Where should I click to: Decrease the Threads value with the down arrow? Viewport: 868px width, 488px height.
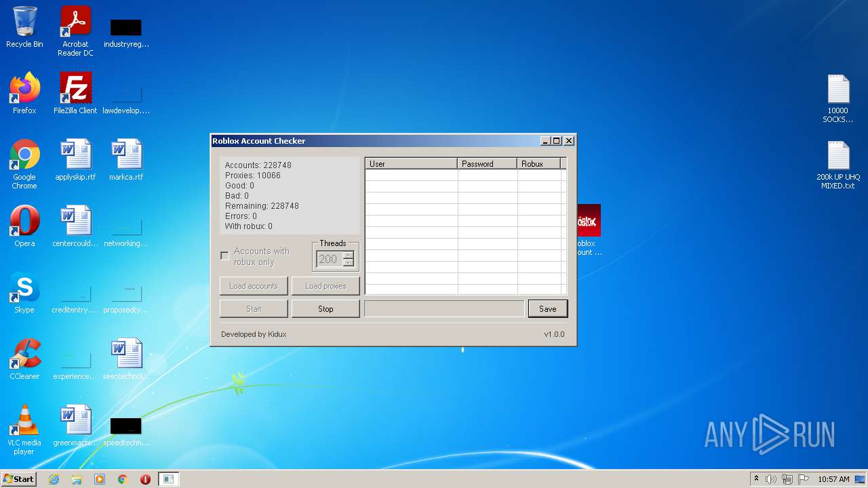tap(349, 263)
